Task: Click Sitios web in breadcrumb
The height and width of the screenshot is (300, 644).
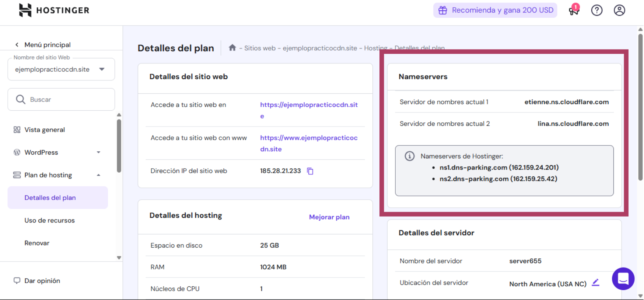Action: (x=260, y=48)
